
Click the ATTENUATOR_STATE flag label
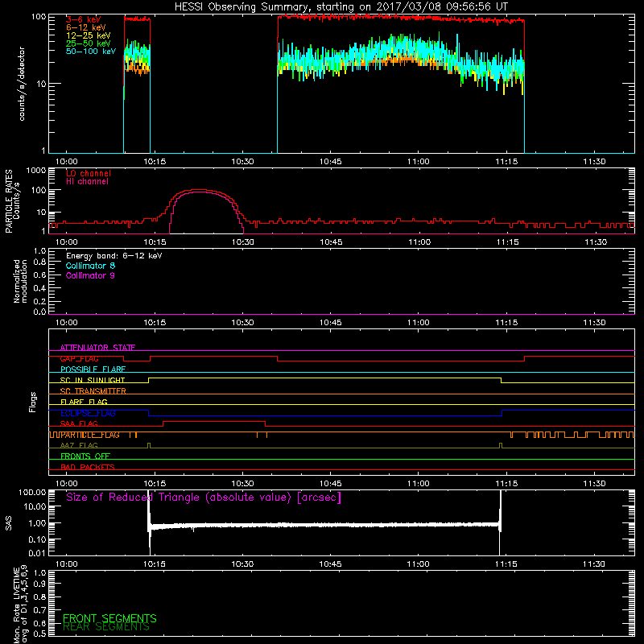click(97, 348)
